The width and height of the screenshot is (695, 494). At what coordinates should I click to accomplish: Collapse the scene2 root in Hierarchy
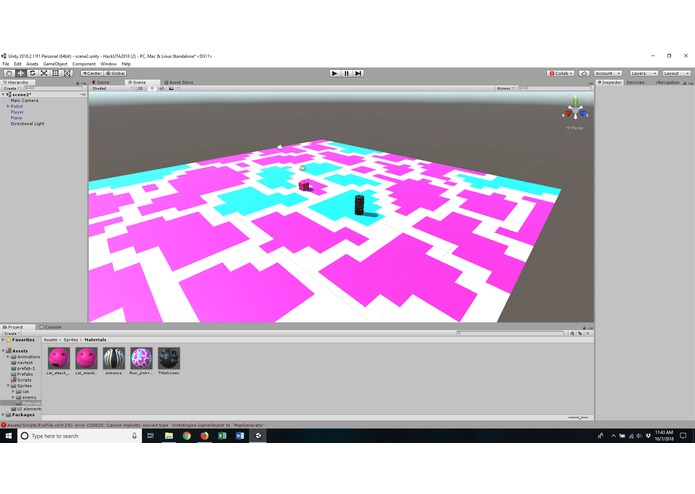(3, 95)
